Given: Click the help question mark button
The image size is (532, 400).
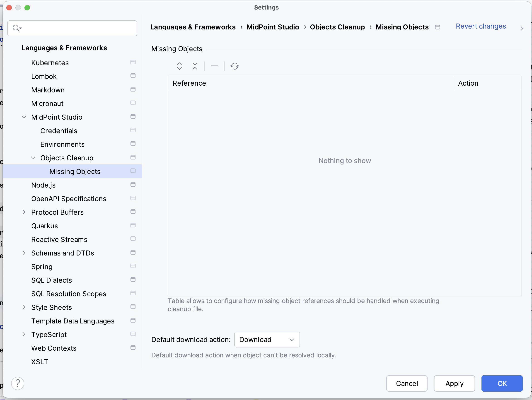Looking at the screenshot, I should pos(18,383).
